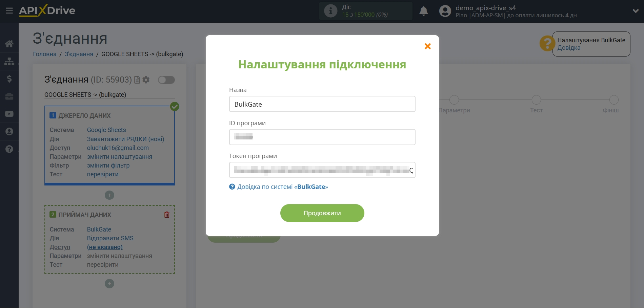Open the billing dollar icon
This screenshot has height=308, width=644.
click(9, 79)
